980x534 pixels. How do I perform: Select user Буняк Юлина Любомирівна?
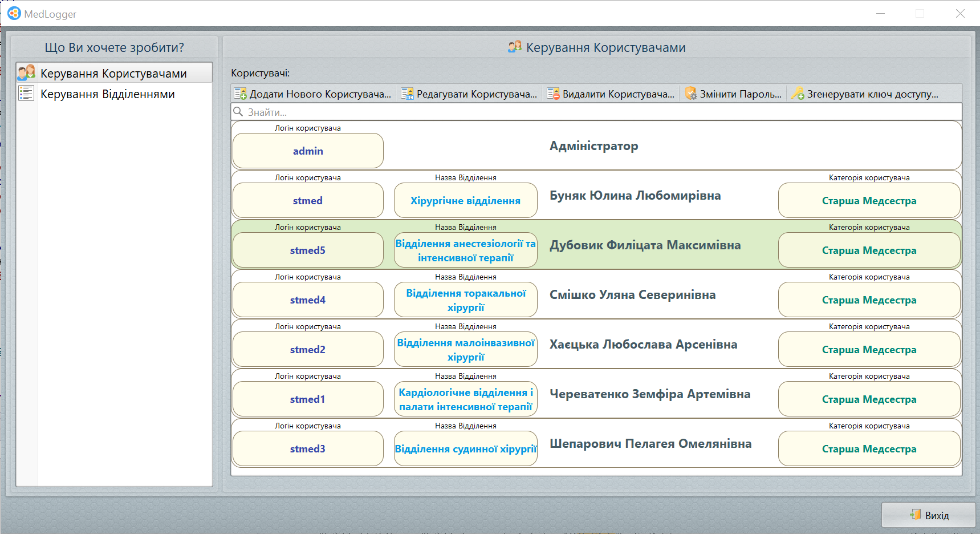click(635, 196)
